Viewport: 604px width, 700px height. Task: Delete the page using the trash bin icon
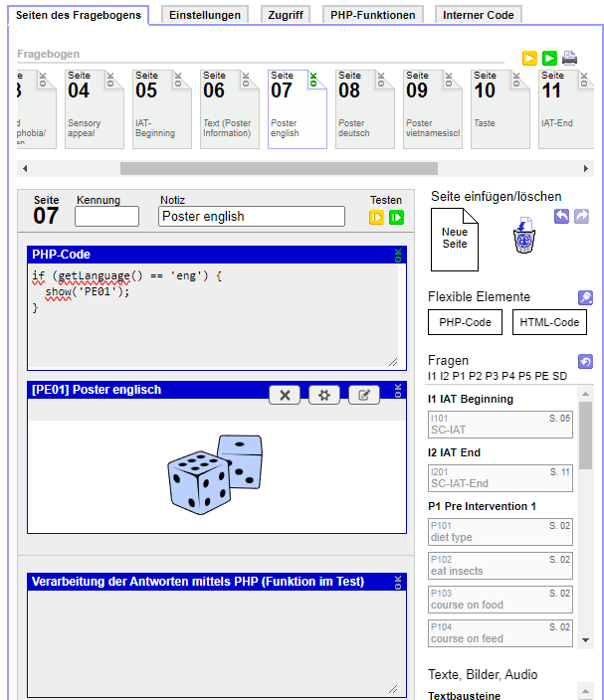[524, 236]
